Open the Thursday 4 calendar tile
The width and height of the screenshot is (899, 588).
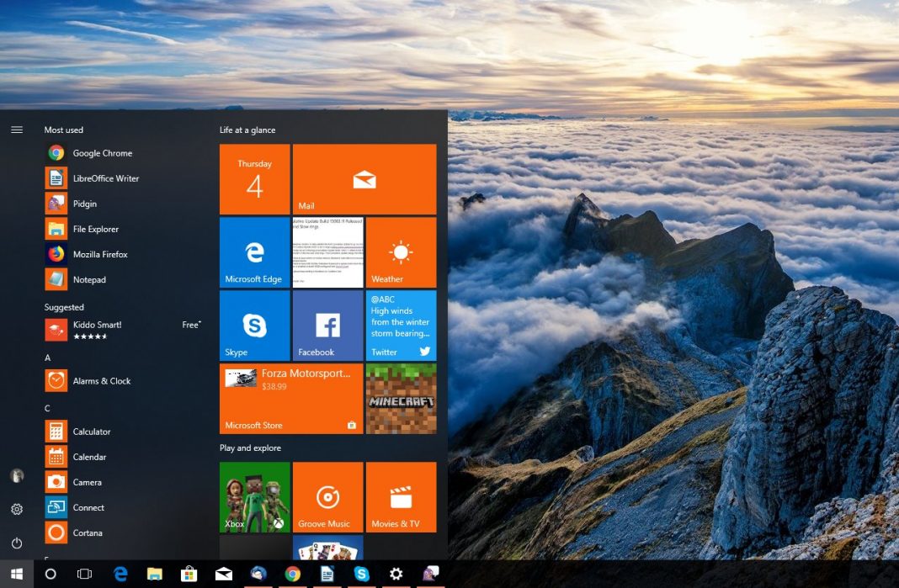click(x=254, y=179)
